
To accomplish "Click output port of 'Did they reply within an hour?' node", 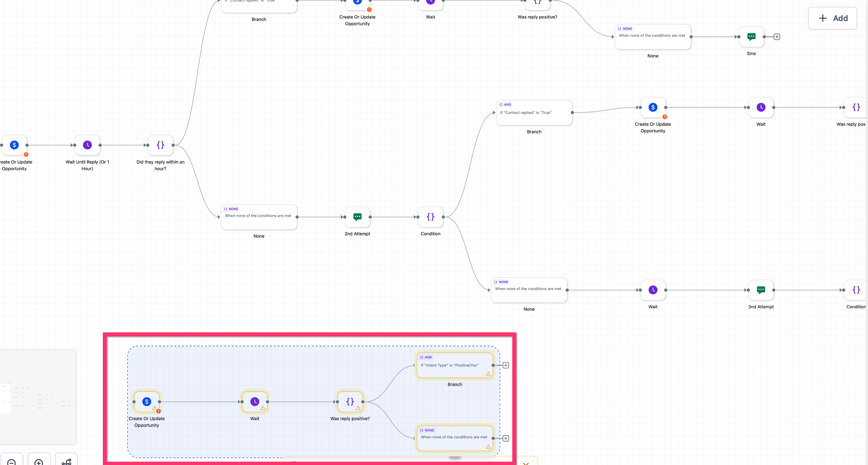I will pos(173,145).
